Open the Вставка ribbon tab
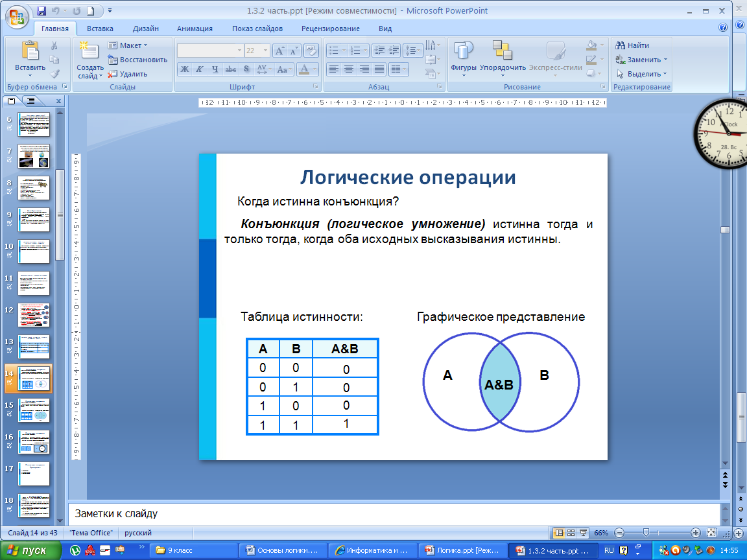The width and height of the screenshot is (747, 560). (100, 29)
